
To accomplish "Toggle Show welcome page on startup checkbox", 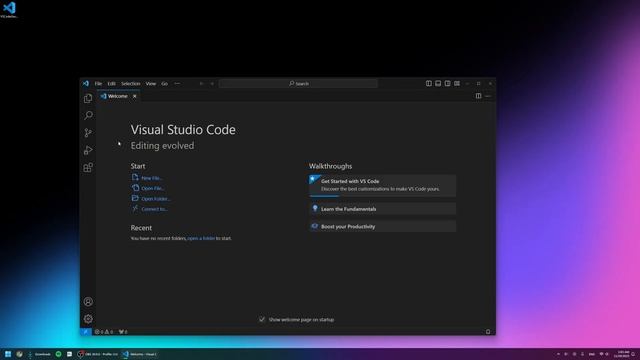I will pos(262,320).
